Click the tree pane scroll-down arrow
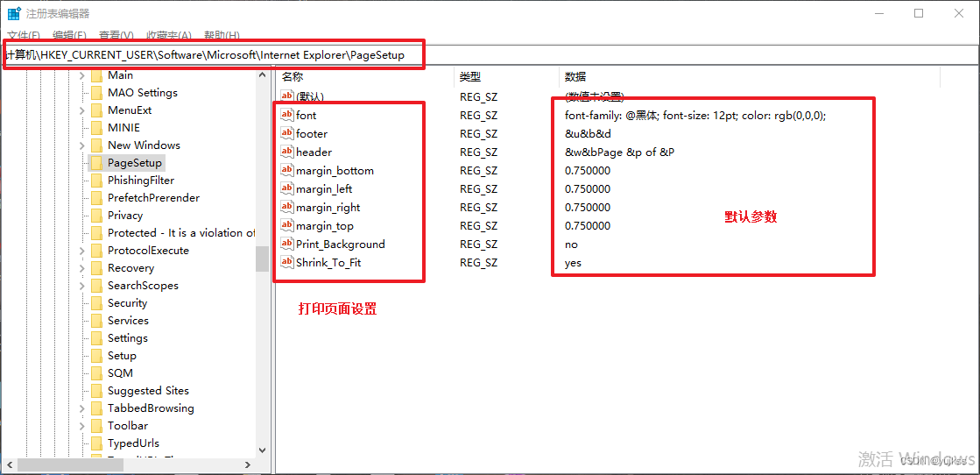 point(263,450)
